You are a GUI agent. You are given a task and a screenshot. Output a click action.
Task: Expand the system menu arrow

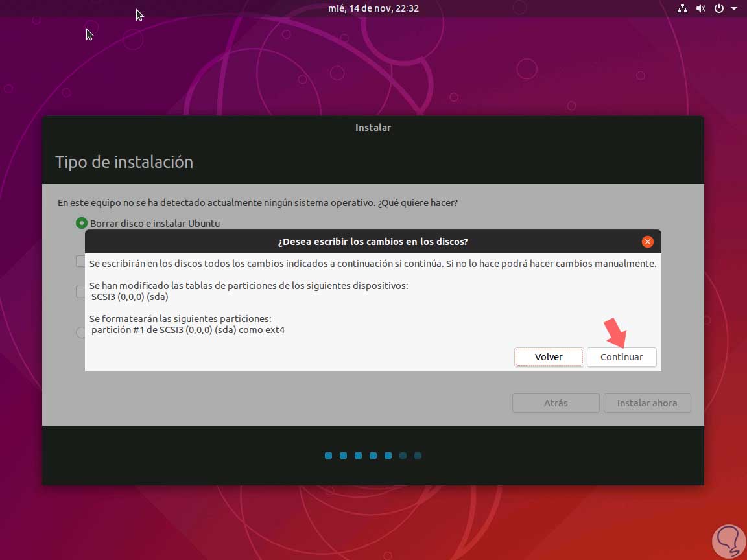(x=733, y=8)
